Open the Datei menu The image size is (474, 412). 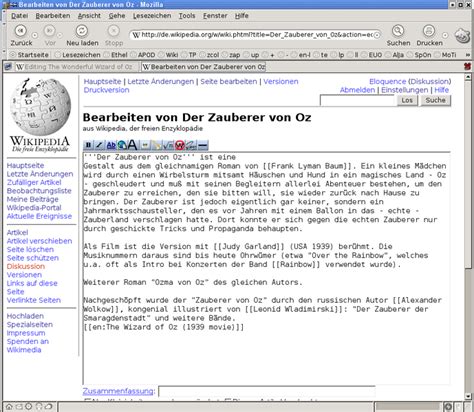[20, 16]
